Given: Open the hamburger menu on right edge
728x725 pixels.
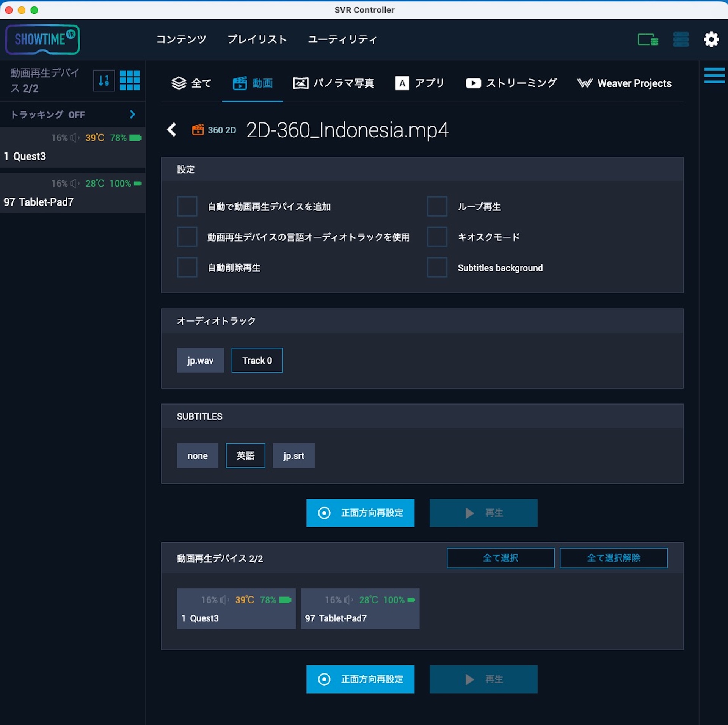Looking at the screenshot, I should coord(714,75).
